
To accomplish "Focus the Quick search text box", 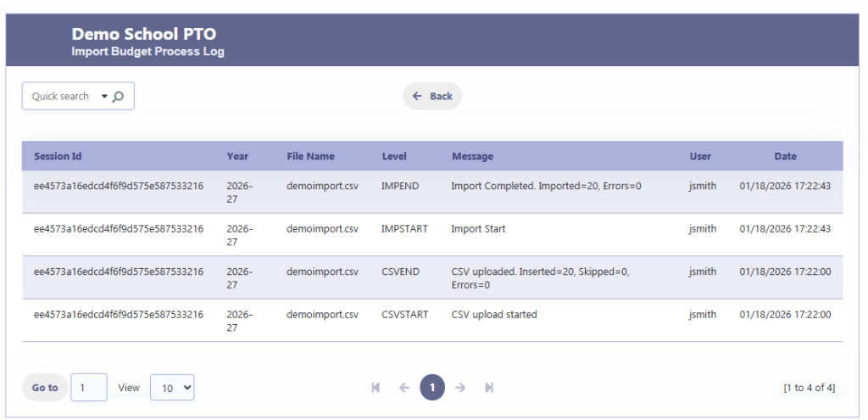I will pos(61,97).
